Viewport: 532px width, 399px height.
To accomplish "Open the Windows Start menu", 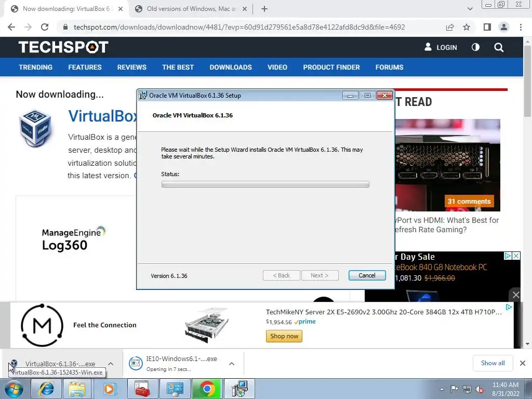I will (14, 389).
